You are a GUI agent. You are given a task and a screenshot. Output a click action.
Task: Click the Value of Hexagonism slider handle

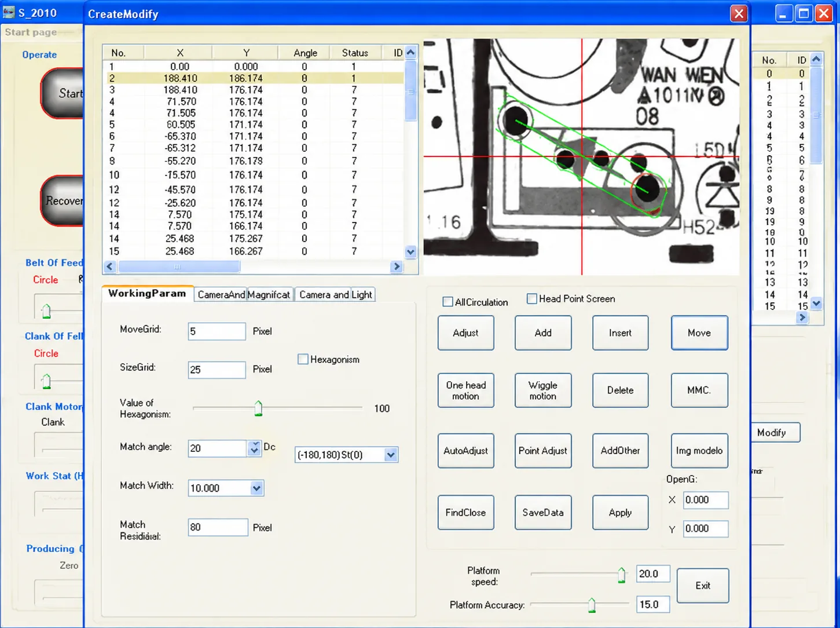tap(258, 408)
